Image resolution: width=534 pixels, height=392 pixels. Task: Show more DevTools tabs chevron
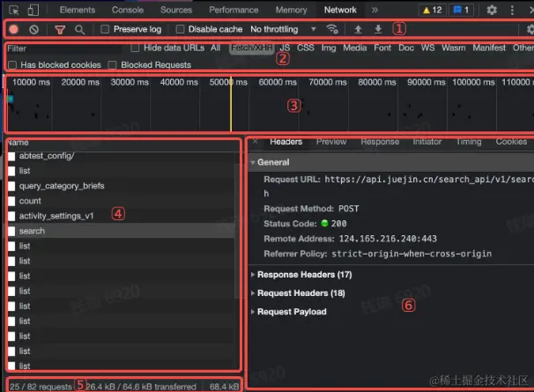[x=375, y=11]
